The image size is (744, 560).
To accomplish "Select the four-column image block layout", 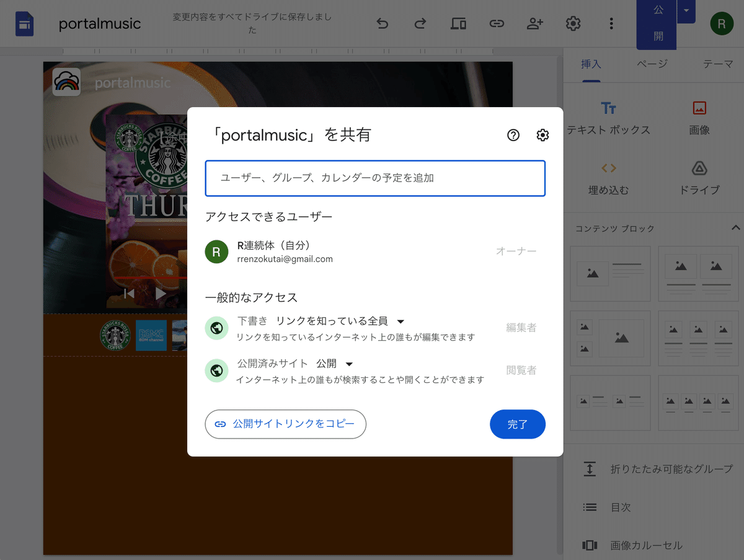I will click(x=699, y=403).
